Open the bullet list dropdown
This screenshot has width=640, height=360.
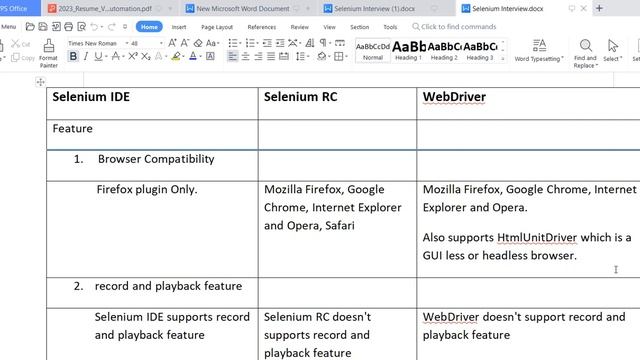241,43
